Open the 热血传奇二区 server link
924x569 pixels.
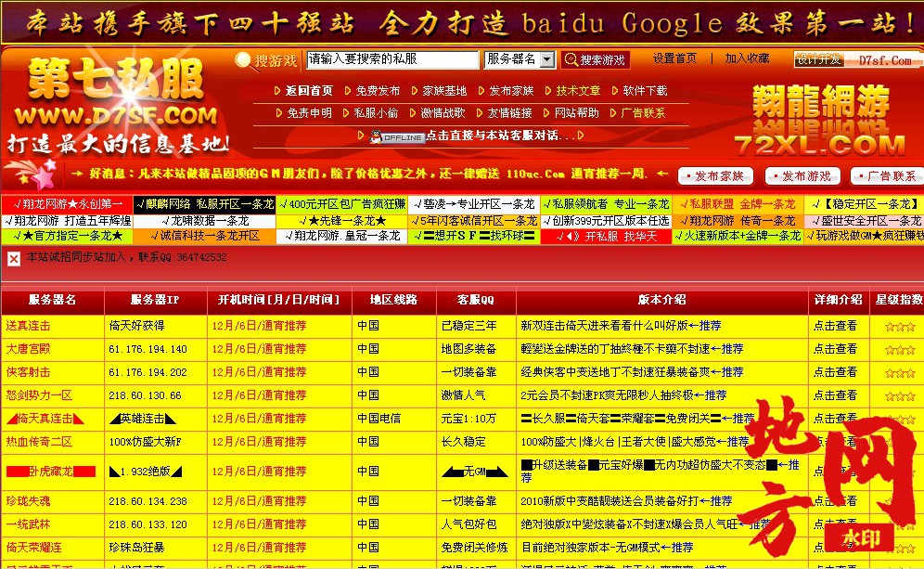tap(39, 442)
